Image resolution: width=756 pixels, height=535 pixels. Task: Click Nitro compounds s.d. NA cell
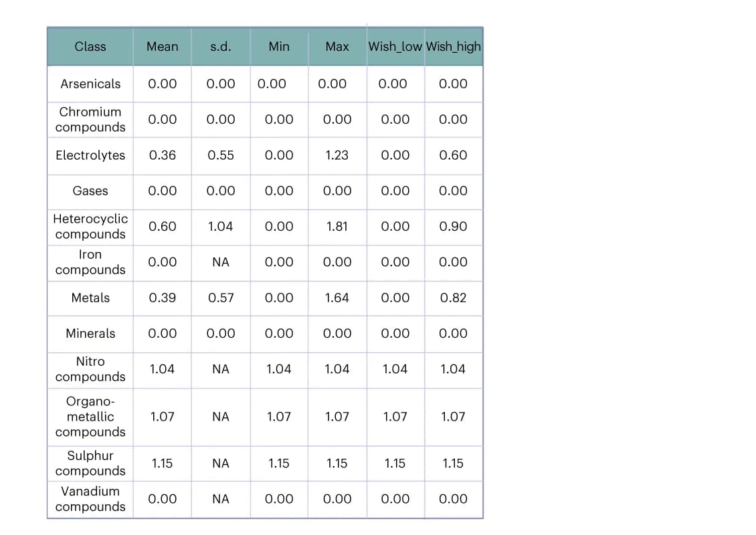click(221, 369)
